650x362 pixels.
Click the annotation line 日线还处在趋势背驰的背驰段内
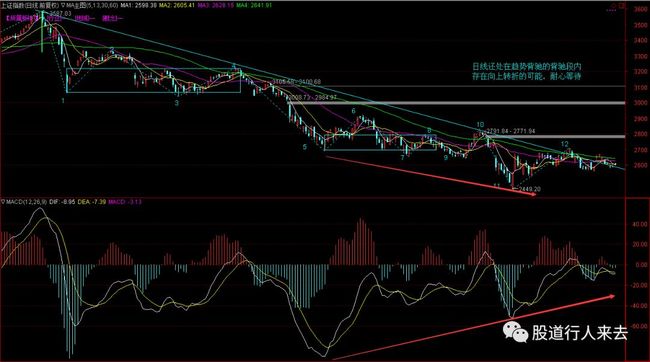pyautogui.click(x=527, y=66)
